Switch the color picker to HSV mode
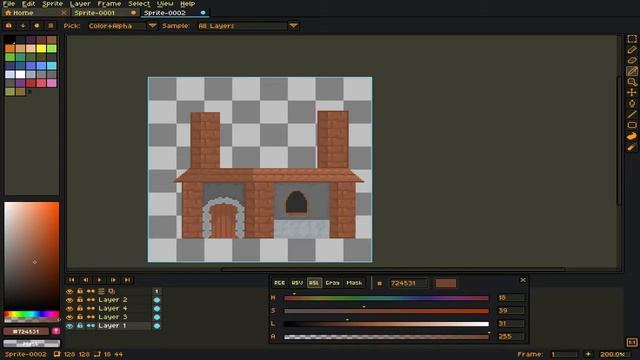This screenshot has width=640, height=360. click(297, 283)
